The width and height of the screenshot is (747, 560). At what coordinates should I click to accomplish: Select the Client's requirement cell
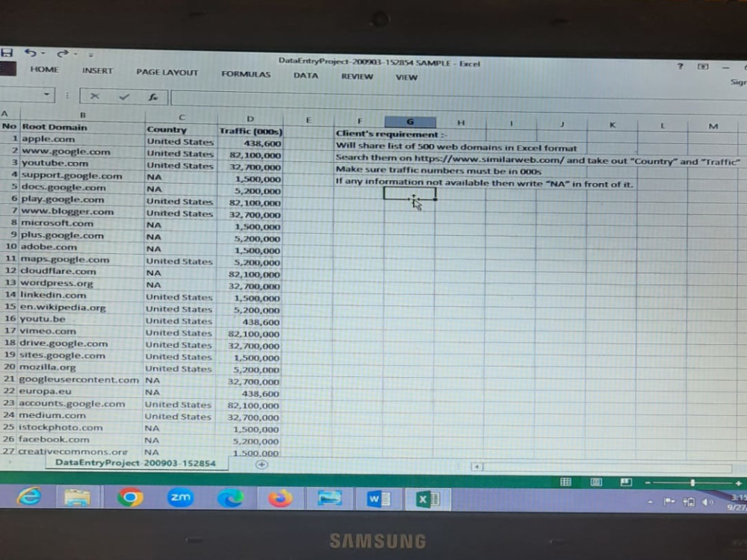click(391, 134)
